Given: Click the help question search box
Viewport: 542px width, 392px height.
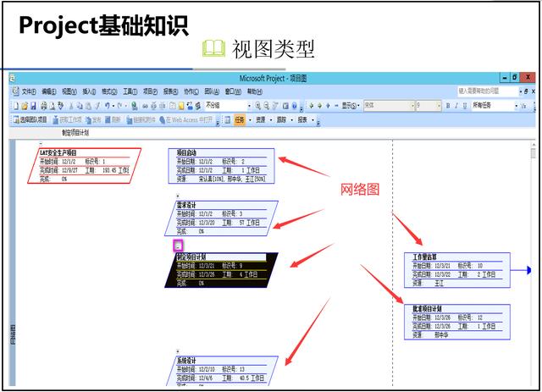Looking at the screenshot, I should [488, 91].
